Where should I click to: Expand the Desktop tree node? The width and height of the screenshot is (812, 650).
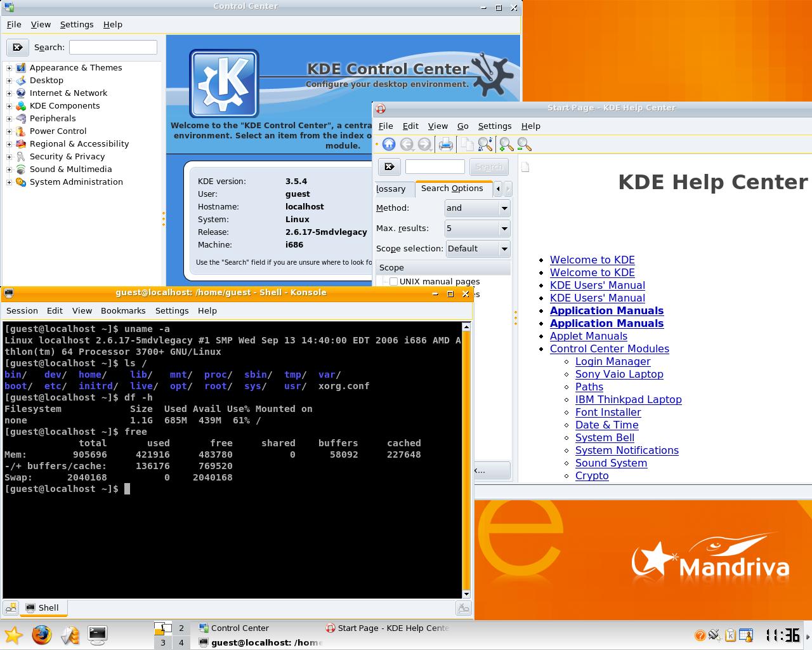[9, 80]
